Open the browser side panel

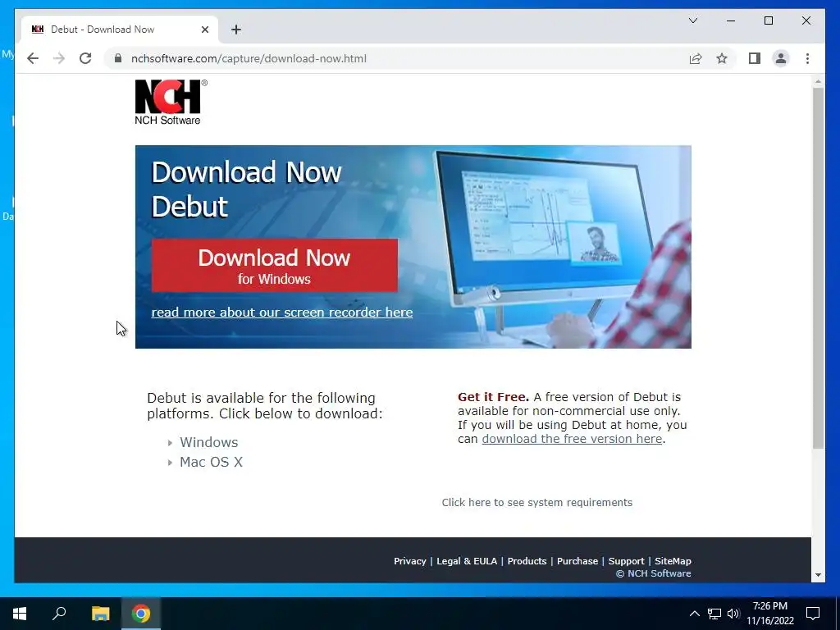coord(755,58)
